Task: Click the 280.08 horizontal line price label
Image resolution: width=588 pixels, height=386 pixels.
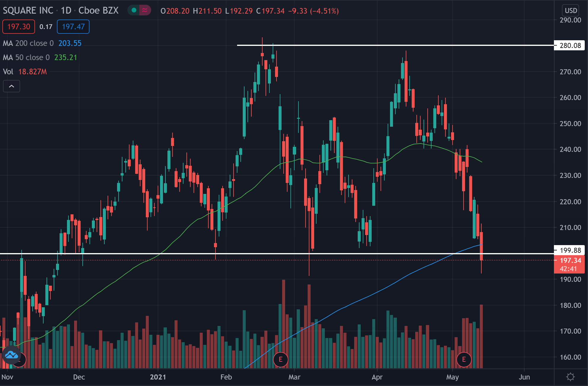Action: click(x=569, y=45)
